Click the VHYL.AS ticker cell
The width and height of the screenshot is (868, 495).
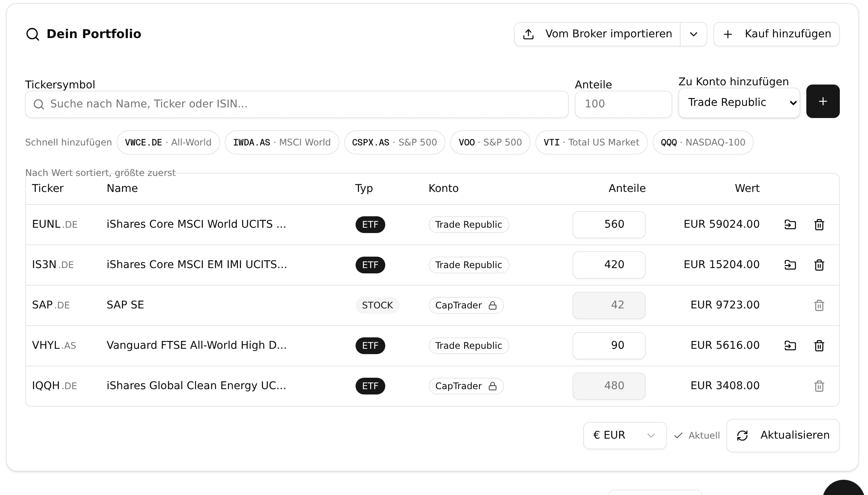(54, 345)
